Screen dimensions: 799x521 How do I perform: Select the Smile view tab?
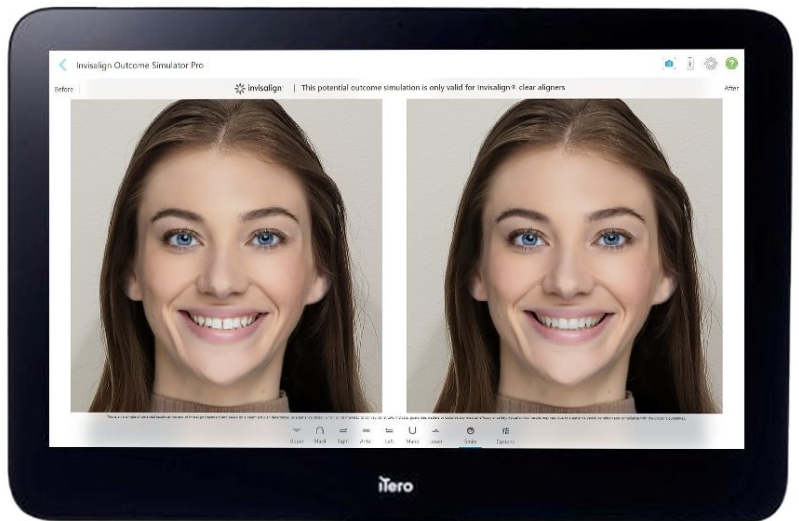pos(470,435)
